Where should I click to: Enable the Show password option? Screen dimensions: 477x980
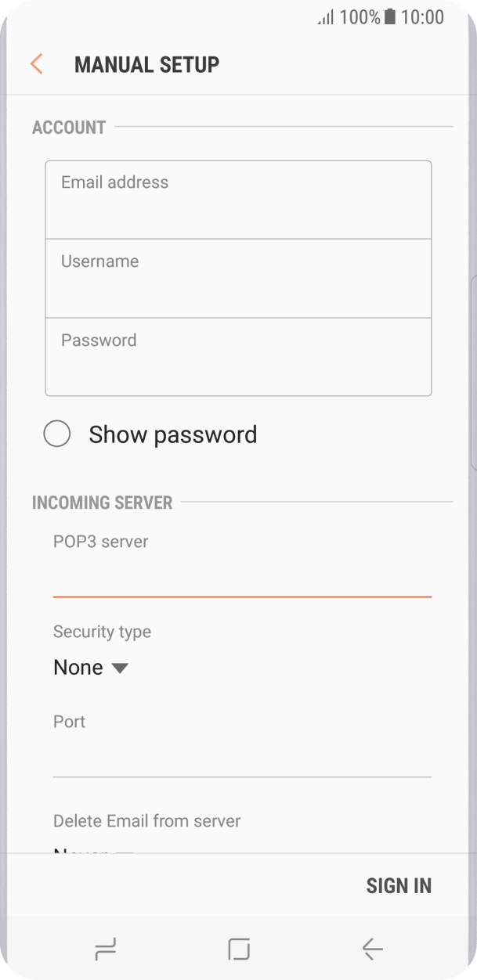pos(57,434)
